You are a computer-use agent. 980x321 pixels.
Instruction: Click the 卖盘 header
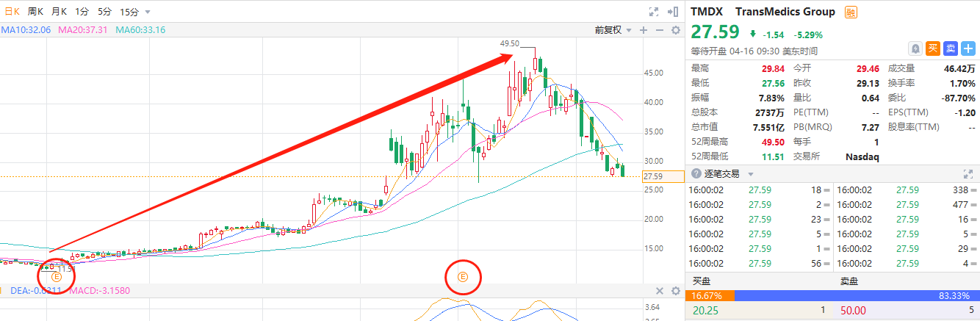click(849, 281)
